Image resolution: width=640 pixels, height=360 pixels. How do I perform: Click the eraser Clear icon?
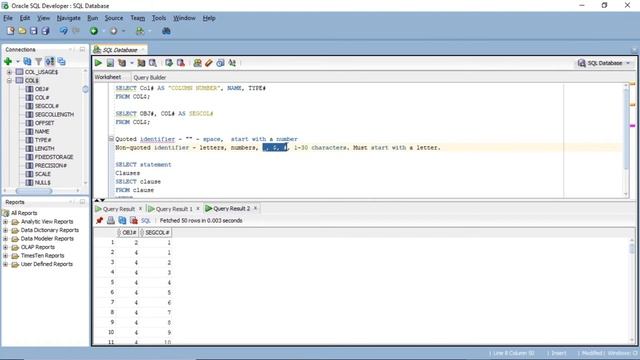209,63
